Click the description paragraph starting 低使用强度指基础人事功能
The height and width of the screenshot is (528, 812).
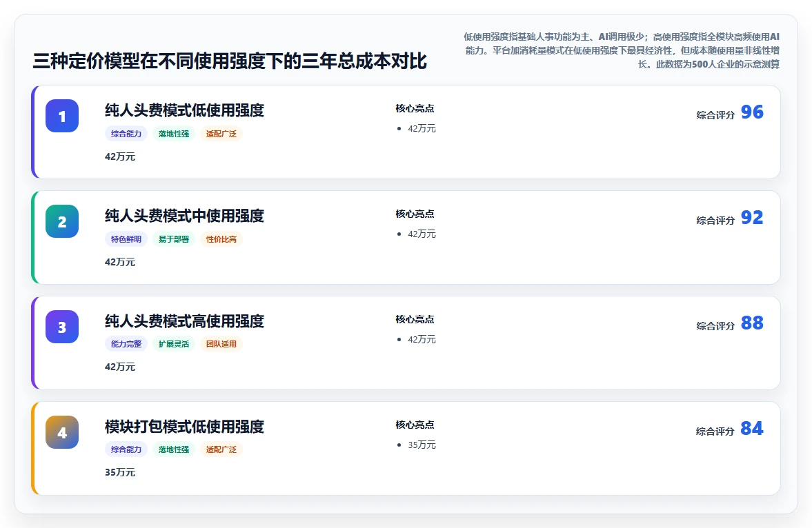click(x=622, y=50)
